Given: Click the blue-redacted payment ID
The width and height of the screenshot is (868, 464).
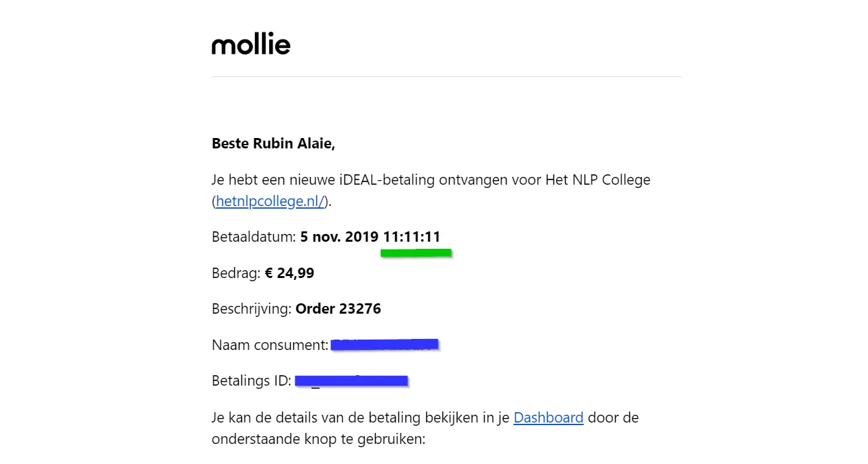Looking at the screenshot, I should coord(351,381).
